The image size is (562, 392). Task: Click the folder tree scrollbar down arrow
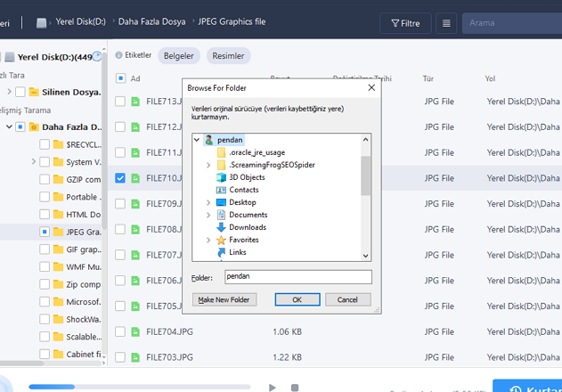365,256
